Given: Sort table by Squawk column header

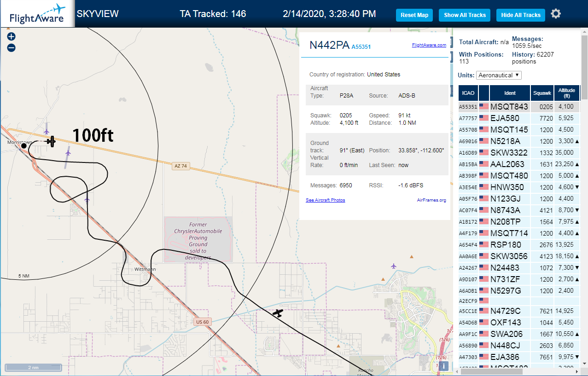Looking at the screenshot, I should 542,93.
